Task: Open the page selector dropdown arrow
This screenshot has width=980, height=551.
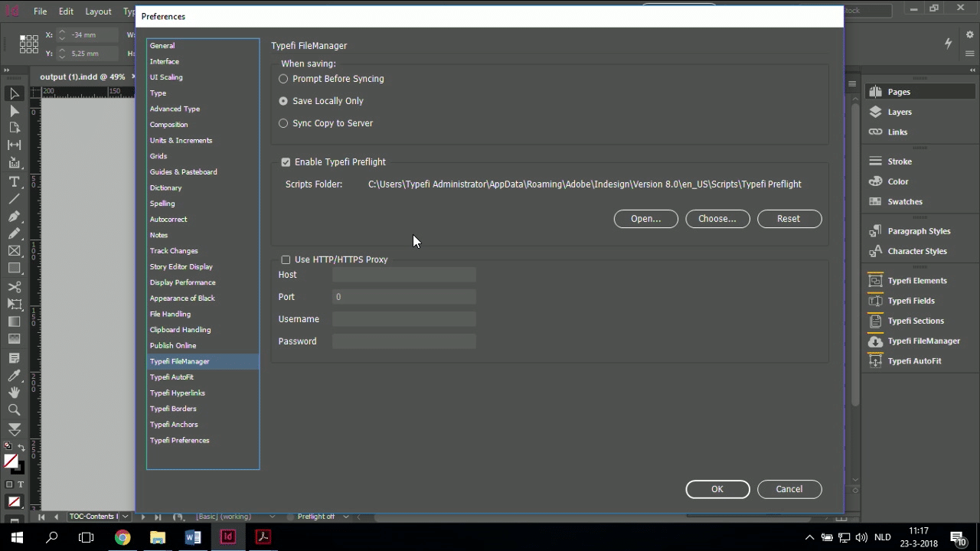Action: click(x=125, y=517)
